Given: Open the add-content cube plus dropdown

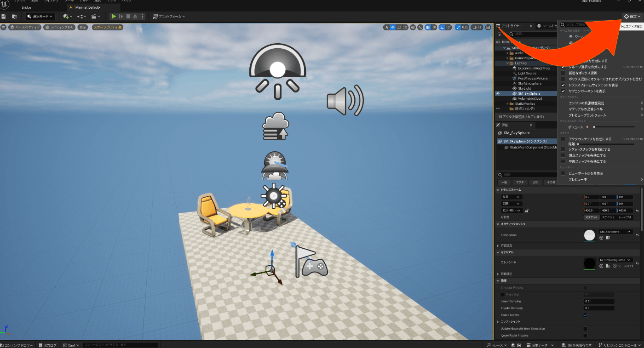Looking at the screenshot, I should tap(68, 16).
